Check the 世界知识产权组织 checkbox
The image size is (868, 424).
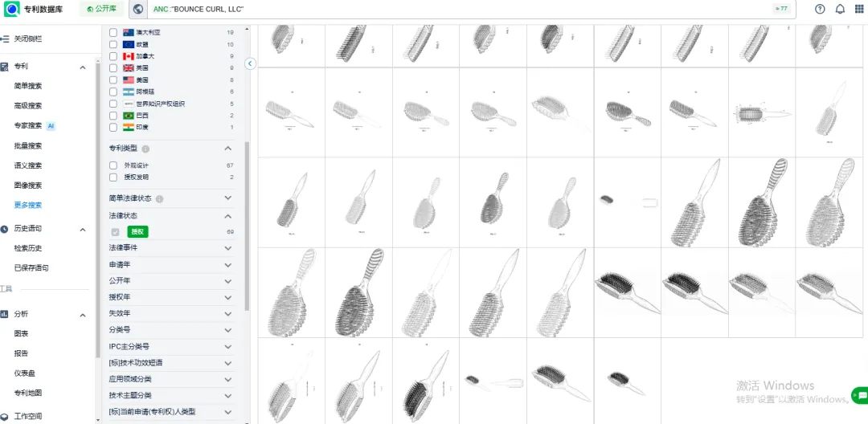(x=113, y=104)
